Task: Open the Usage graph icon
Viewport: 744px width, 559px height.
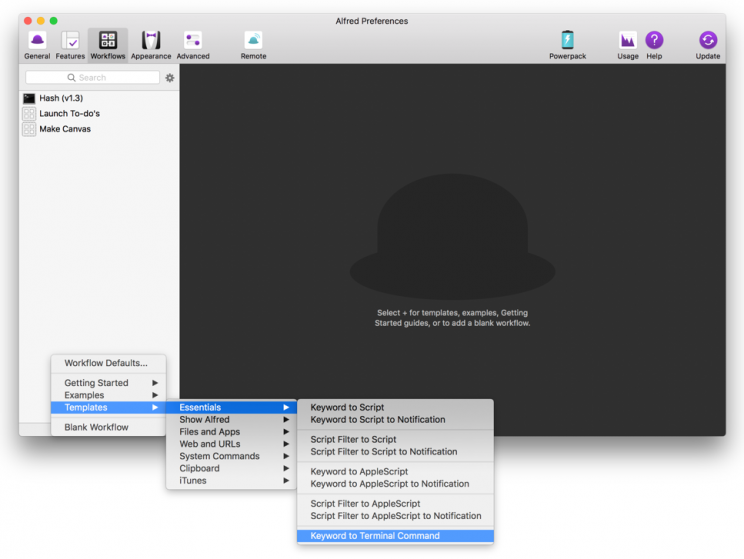Action: pyautogui.click(x=628, y=41)
